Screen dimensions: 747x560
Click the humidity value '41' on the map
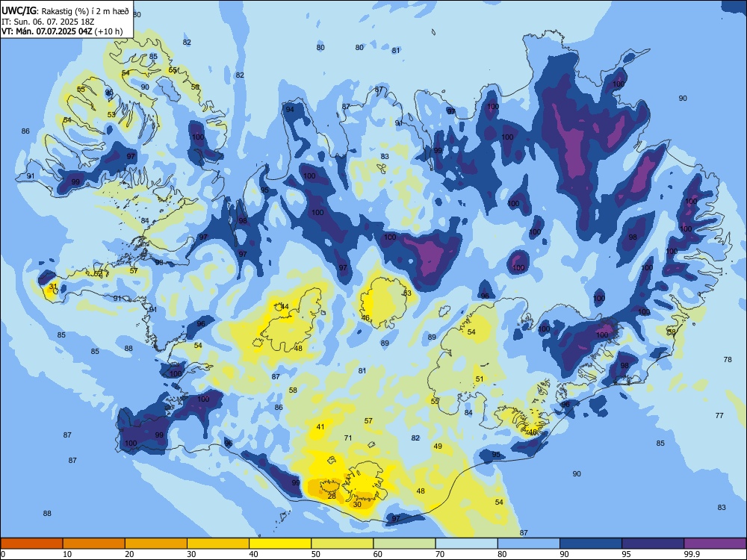pos(320,427)
